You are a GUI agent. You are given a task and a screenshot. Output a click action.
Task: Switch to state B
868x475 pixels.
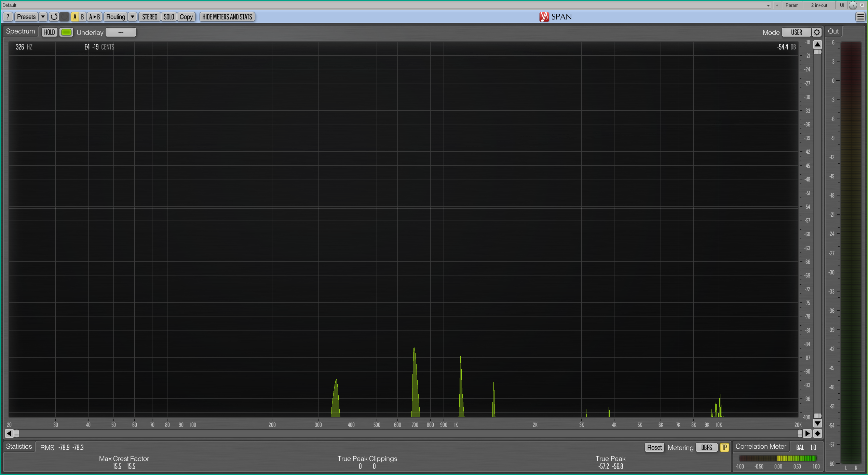tap(82, 17)
